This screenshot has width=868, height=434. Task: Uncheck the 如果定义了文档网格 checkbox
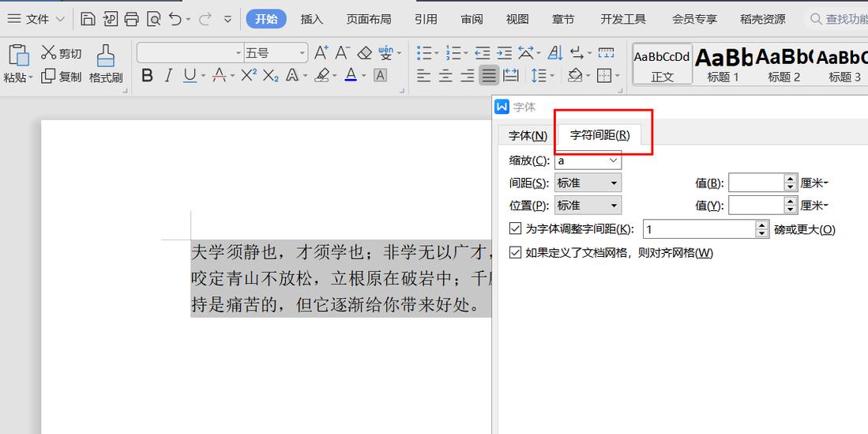[x=516, y=253]
